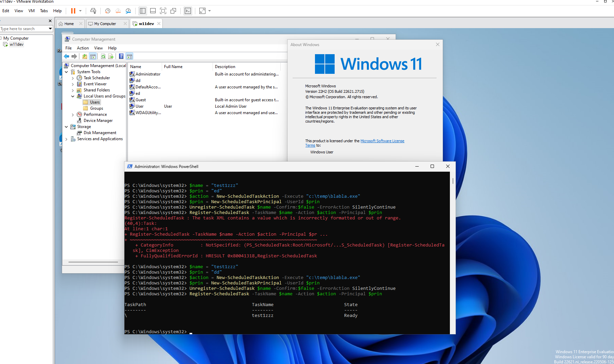This screenshot has height=364, width=614.
Task: Click the stretch guest display icon
Action: pos(202,11)
